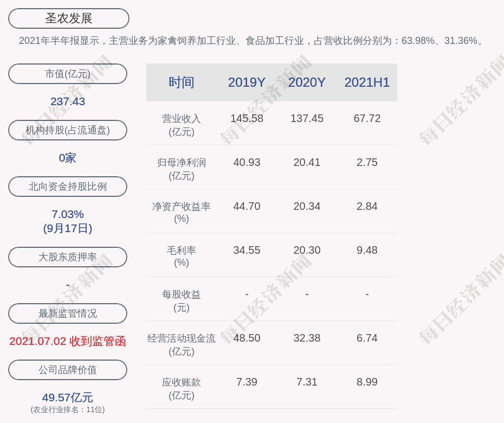Click market value 237.43
Screen dimensions: 504x423
[x=68, y=101]
